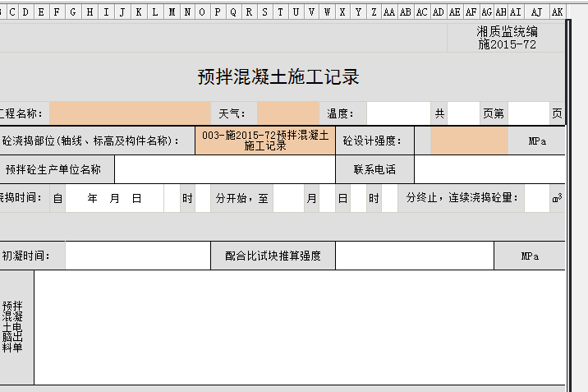The width and height of the screenshot is (588, 392).
Task: Click the 联系电话 blank input cell
Action: tap(489, 169)
